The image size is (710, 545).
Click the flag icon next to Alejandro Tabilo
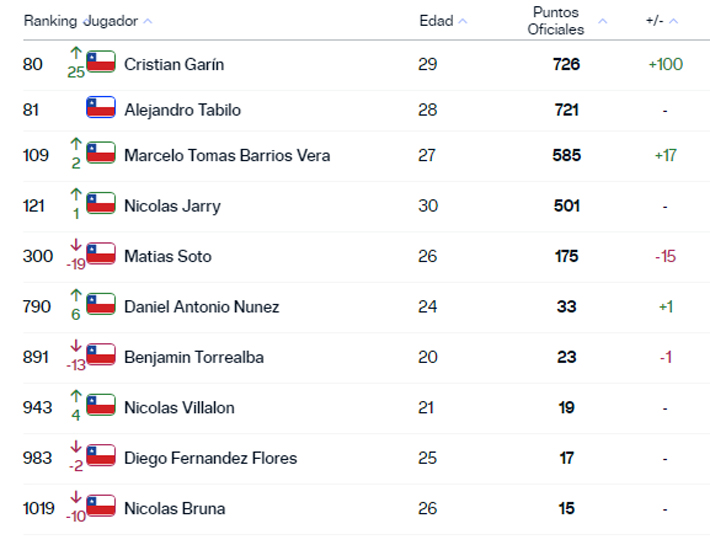click(x=101, y=108)
